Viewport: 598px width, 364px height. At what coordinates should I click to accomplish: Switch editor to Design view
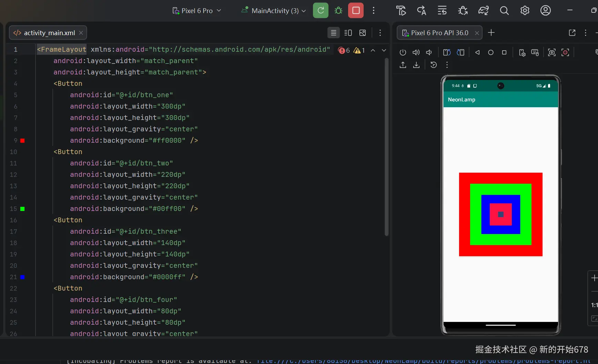pos(363,33)
